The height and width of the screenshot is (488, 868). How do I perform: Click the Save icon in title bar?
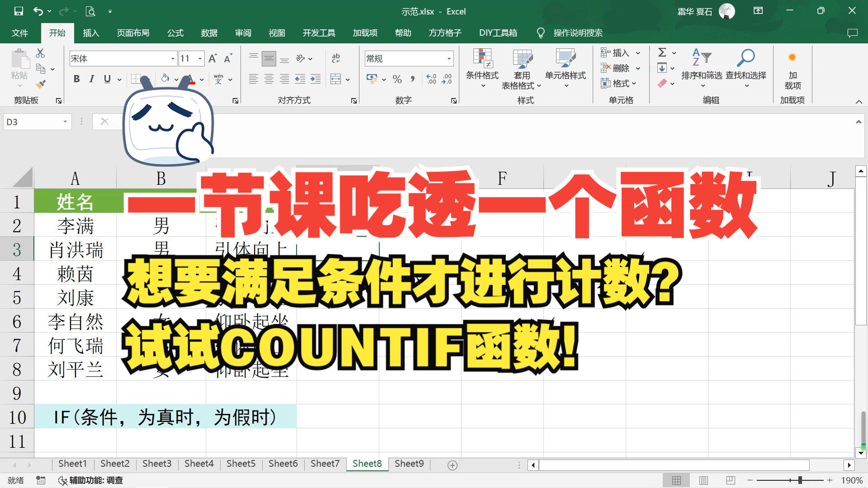pos(19,11)
